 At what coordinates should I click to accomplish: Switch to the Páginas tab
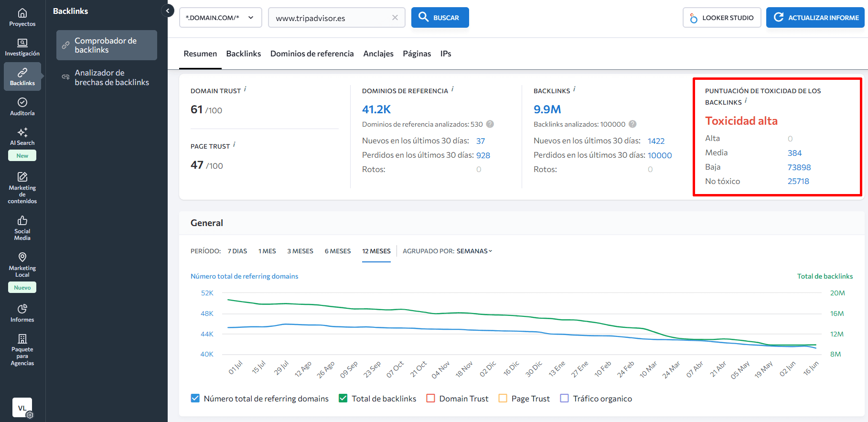click(x=417, y=54)
